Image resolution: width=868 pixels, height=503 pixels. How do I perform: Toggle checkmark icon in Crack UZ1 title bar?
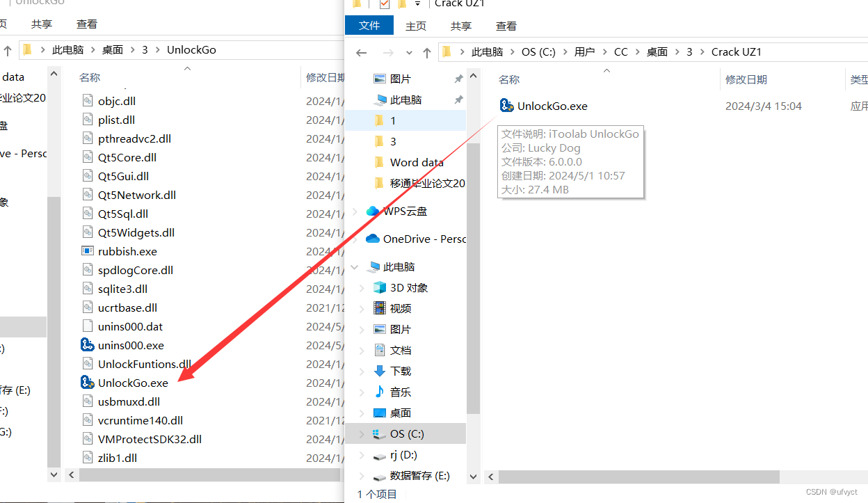pyautogui.click(x=385, y=4)
